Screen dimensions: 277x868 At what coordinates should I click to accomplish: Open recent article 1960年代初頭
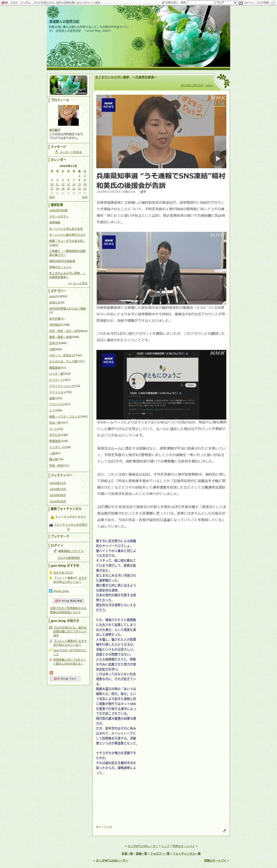[x=58, y=210]
